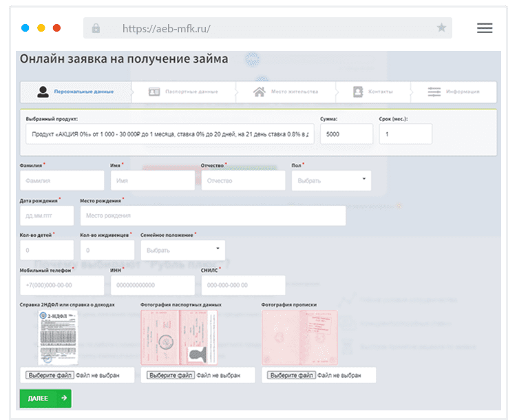Screen dimensions: 517x420
Task: Choose file for Справка 2НДФЛ
Action: point(50,376)
